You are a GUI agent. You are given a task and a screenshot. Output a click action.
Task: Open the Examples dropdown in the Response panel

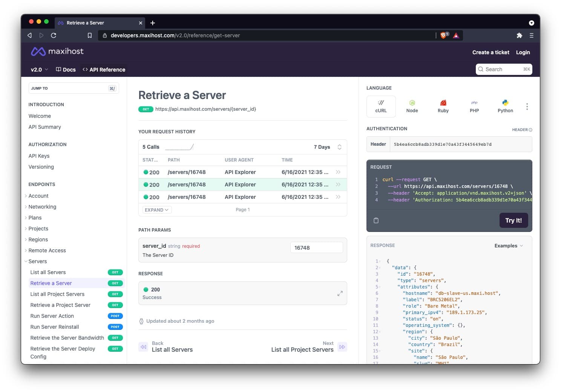pyautogui.click(x=508, y=246)
